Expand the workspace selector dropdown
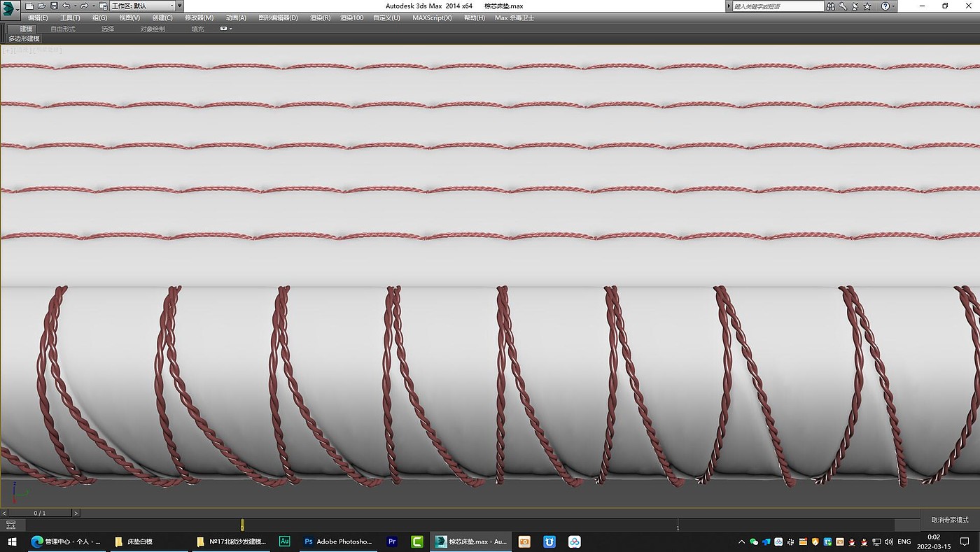This screenshot has width=980, height=552. click(171, 6)
